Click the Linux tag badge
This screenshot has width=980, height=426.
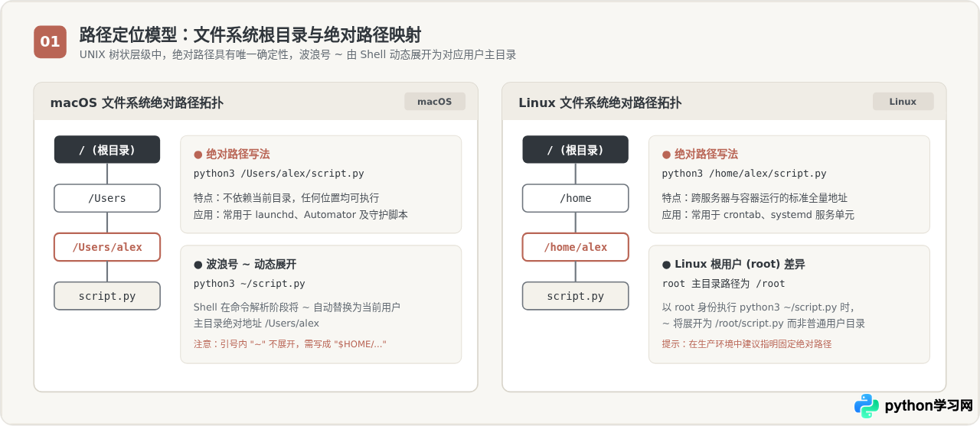[x=903, y=102]
